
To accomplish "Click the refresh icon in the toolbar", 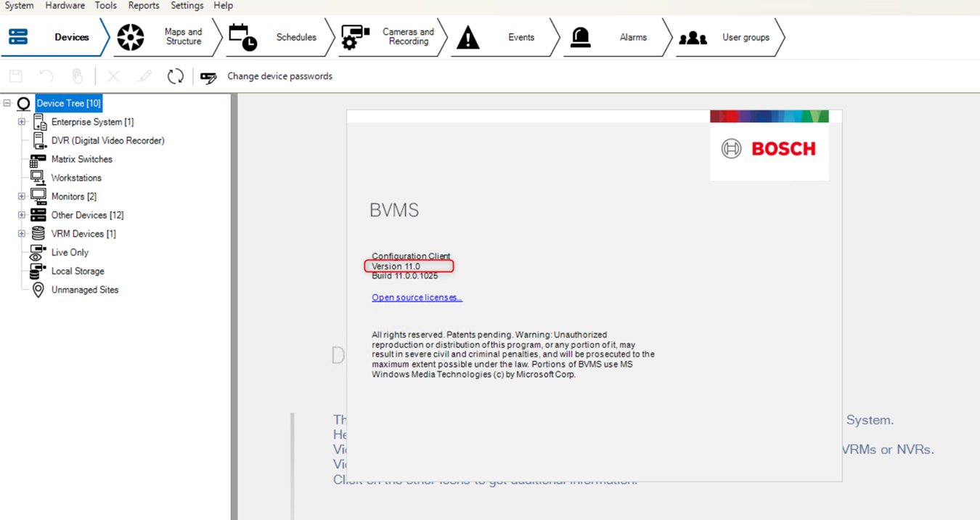I will click(175, 76).
